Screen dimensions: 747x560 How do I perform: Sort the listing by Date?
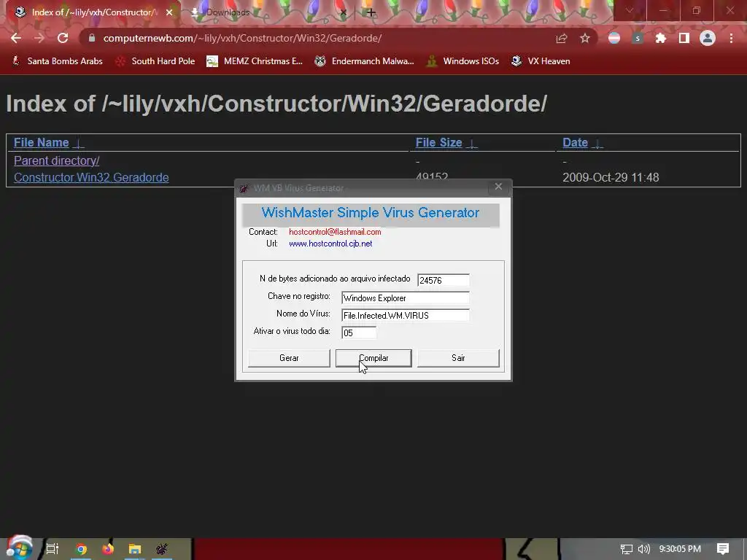(575, 142)
